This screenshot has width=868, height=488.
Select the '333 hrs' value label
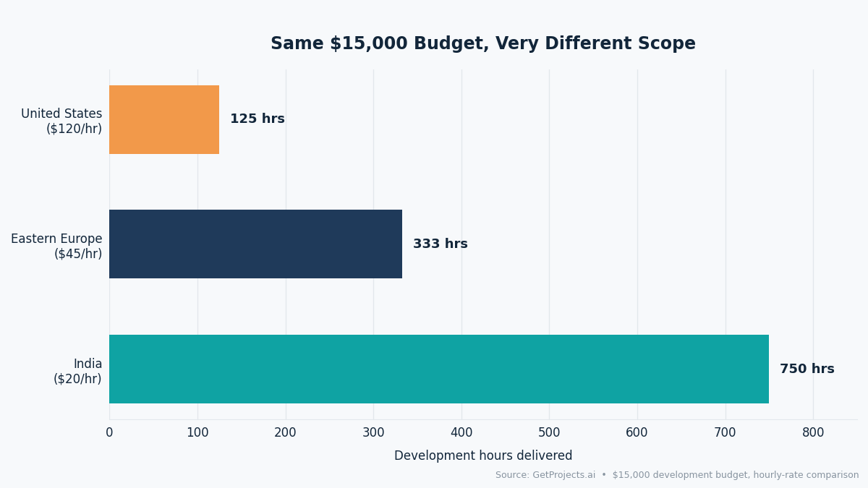441,244
